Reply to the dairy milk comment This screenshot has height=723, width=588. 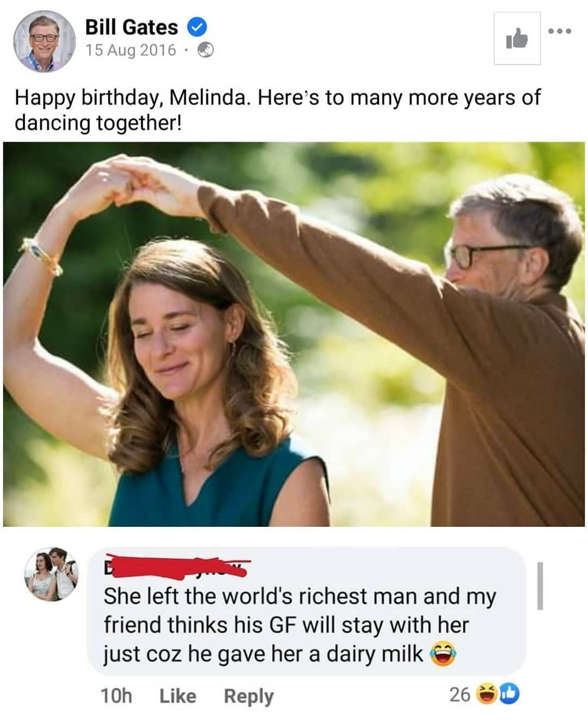(x=249, y=696)
